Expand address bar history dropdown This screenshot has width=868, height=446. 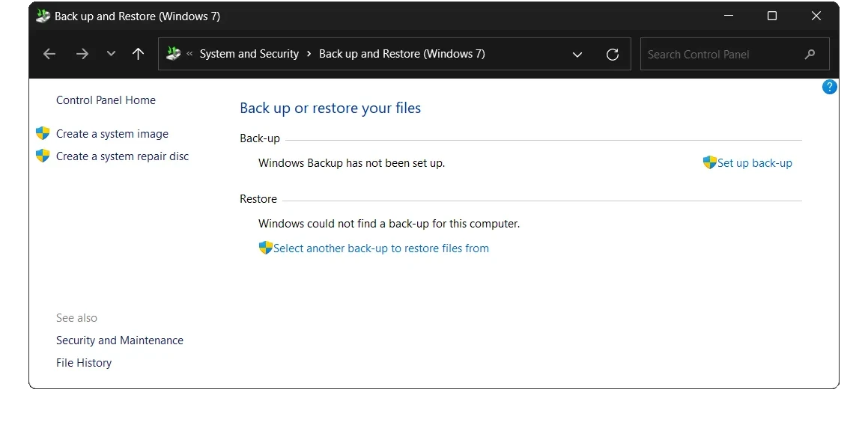click(577, 54)
